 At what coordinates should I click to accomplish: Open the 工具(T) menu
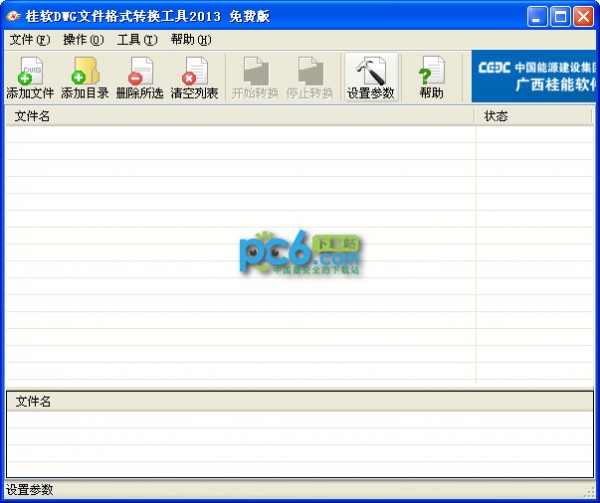tap(137, 40)
